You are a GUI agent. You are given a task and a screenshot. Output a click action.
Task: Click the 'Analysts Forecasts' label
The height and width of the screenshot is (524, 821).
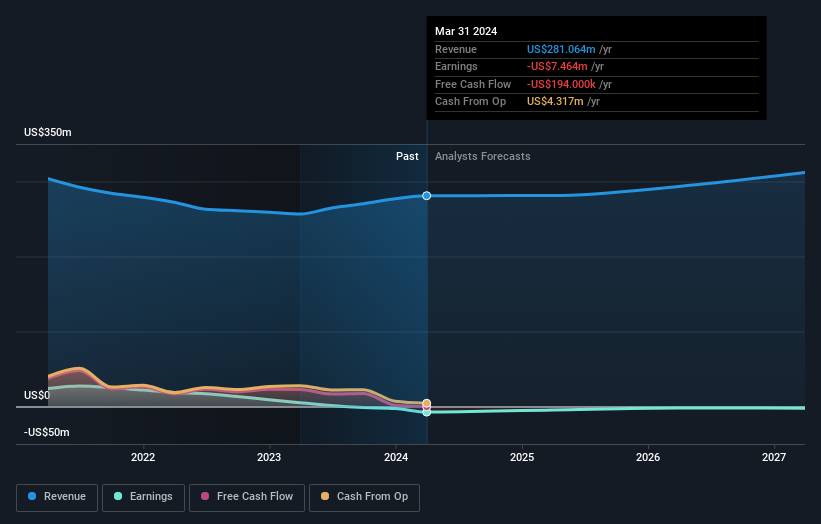pos(483,157)
